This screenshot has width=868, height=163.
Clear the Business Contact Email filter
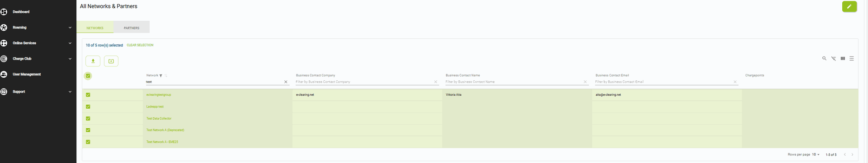pos(735,82)
